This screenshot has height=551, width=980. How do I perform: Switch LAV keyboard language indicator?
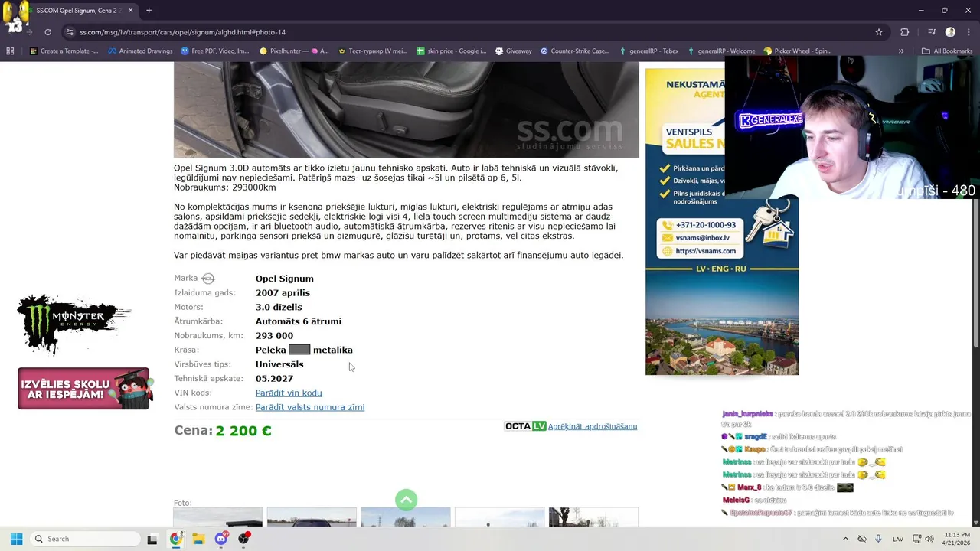click(x=898, y=539)
